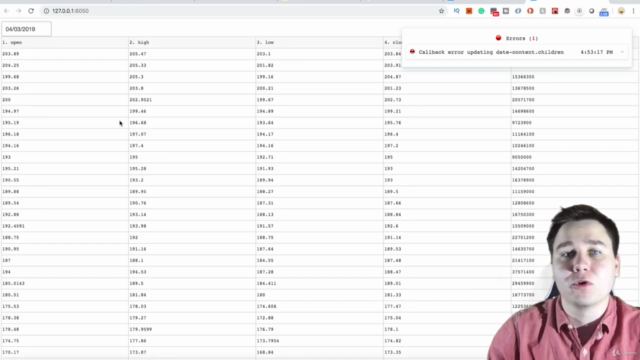
Task: Open site info icon beside 127.0.0.1
Action: 47,11
